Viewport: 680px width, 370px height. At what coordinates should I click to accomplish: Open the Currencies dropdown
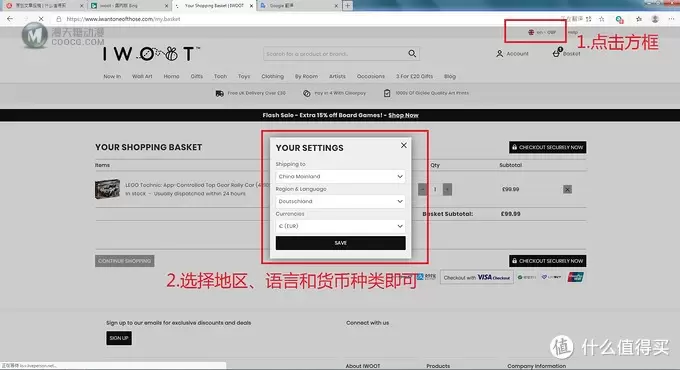pyautogui.click(x=340, y=226)
